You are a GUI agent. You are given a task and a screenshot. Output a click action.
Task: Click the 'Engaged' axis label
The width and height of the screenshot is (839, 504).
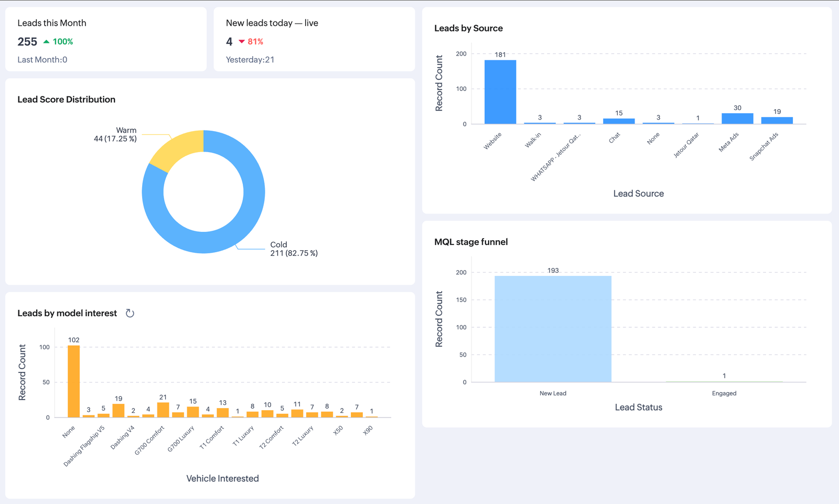tap(724, 393)
